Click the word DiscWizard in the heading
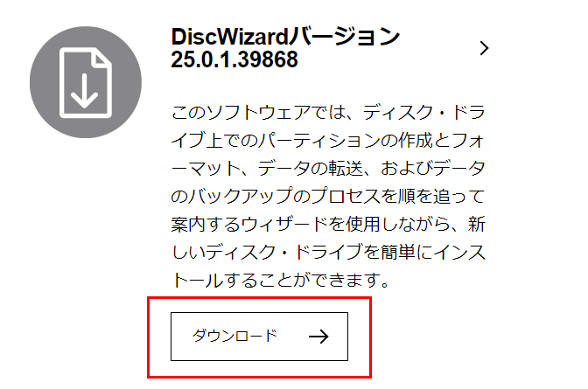The image size is (588, 389). pyautogui.click(x=229, y=37)
